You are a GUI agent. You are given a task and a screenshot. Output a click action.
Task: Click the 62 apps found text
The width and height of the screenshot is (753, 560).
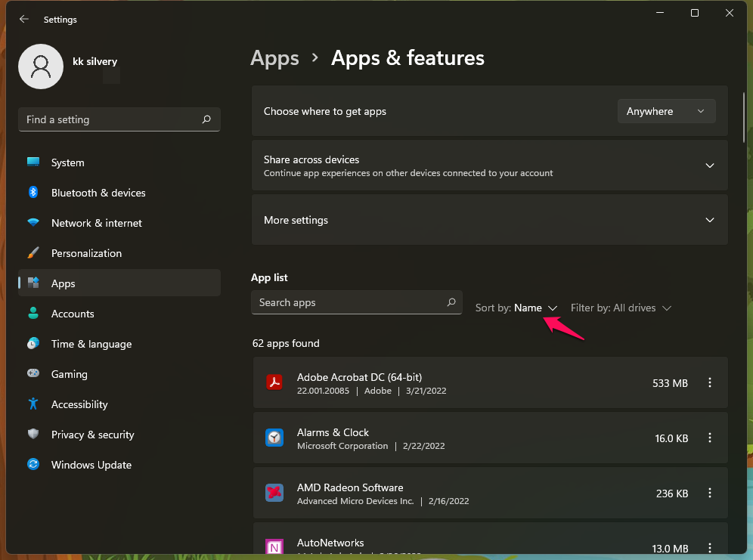click(286, 344)
